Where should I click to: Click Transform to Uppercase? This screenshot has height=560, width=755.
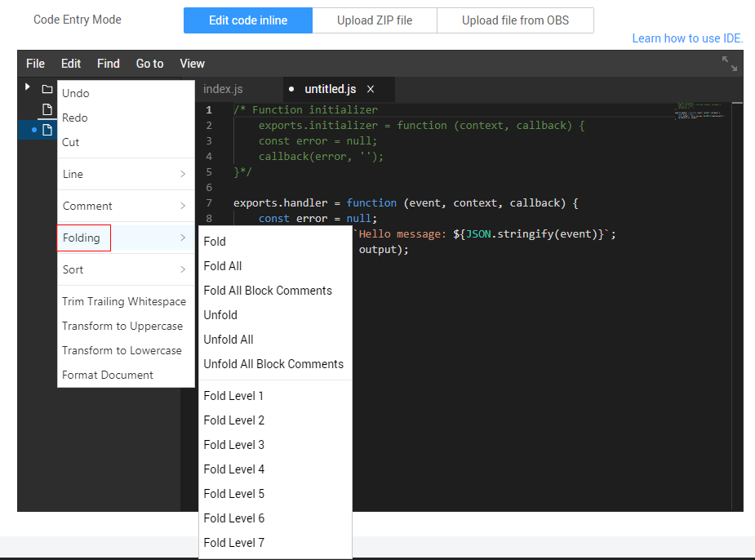[126, 326]
